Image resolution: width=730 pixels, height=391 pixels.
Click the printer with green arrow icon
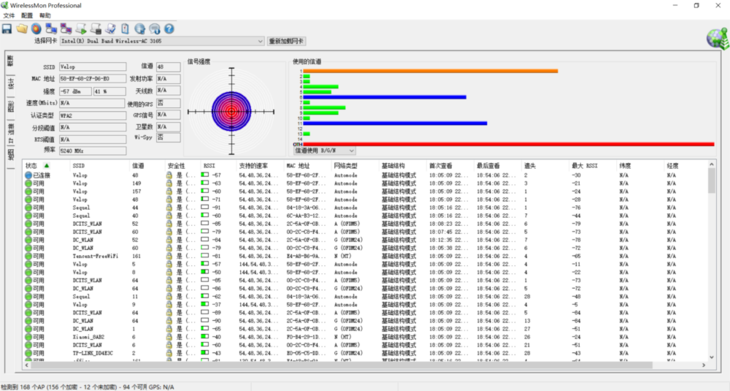(81, 29)
